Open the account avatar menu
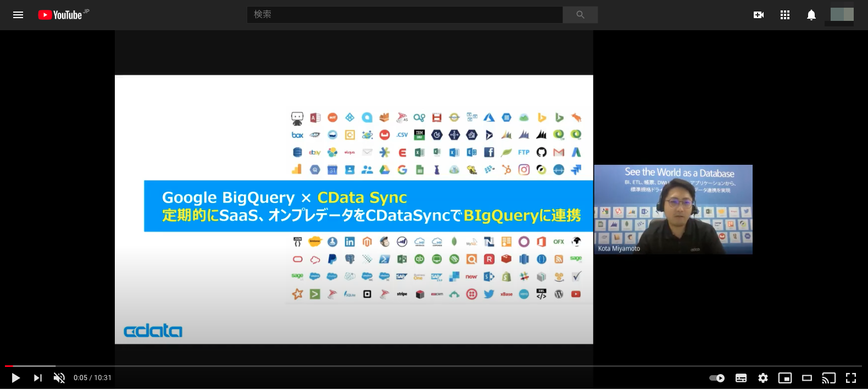The width and height of the screenshot is (868, 390). [x=842, y=14]
